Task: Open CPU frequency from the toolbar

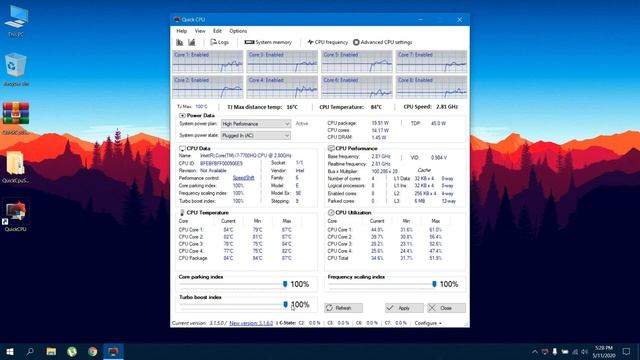Action: 327,42
